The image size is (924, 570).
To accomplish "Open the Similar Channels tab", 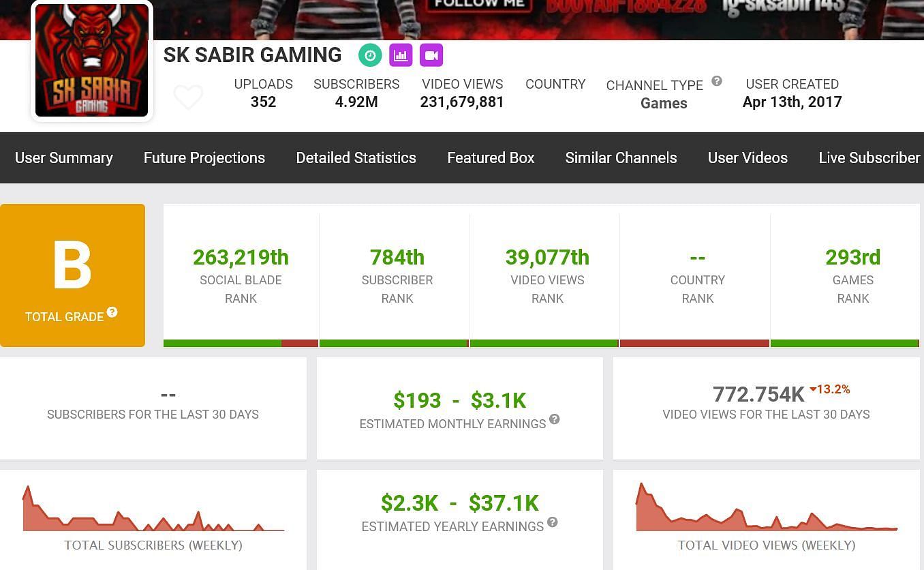I will click(x=621, y=157).
